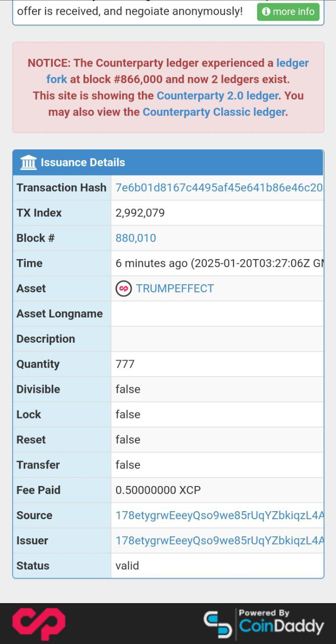Select the Quantity value 777
Image resolution: width=336 pixels, height=644 pixels.
[125, 364]
